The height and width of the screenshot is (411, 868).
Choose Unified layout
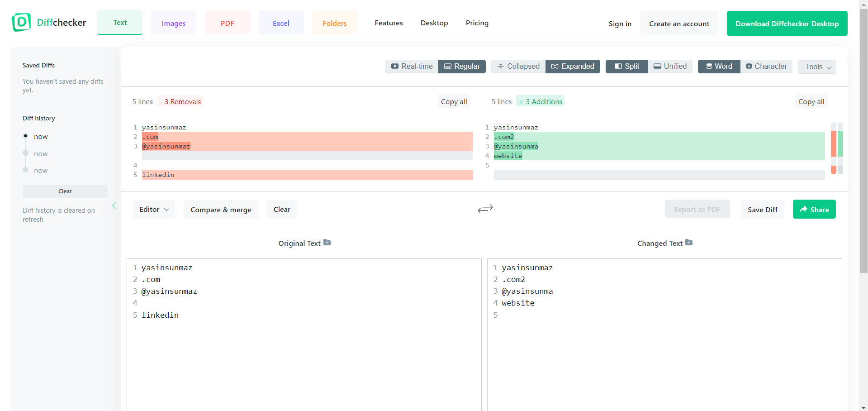[670, 67]
